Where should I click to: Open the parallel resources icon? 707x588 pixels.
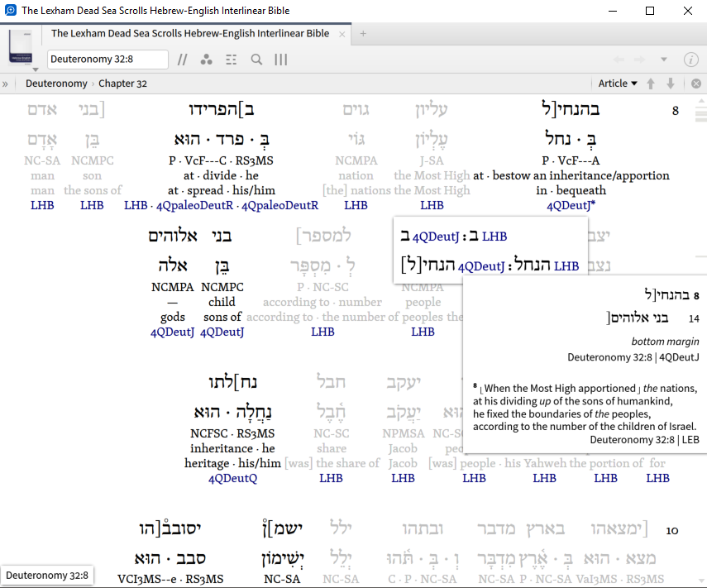[x=206, y=60]
